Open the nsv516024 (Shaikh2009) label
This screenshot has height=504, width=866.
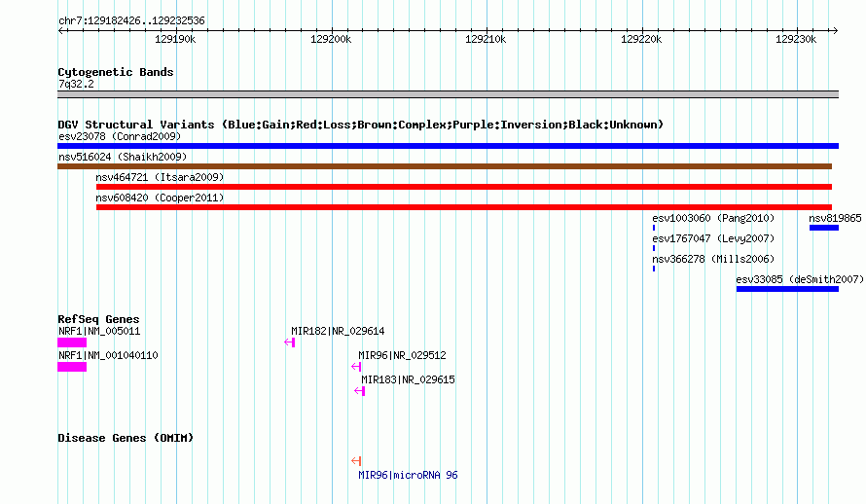(123, 157)
